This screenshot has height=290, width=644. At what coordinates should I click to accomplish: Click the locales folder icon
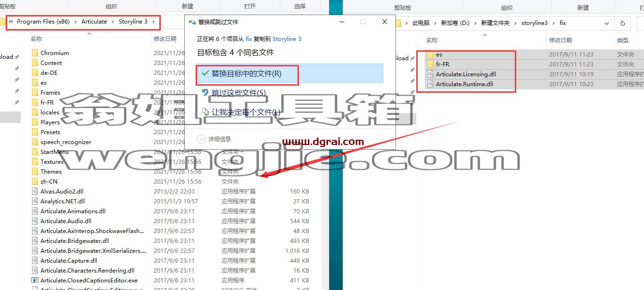pos(35,113)
